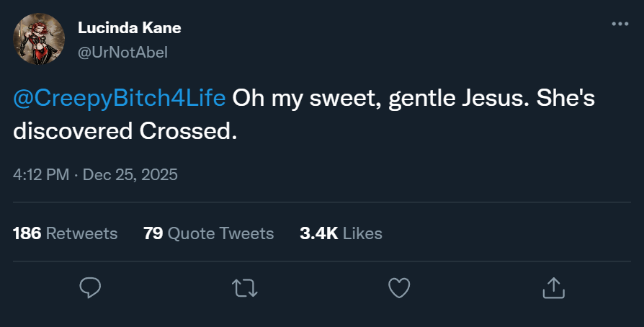Screen dimensions: 644x327
Task: Click the Dec 25, 2025 date
Action: pos(130,175)
